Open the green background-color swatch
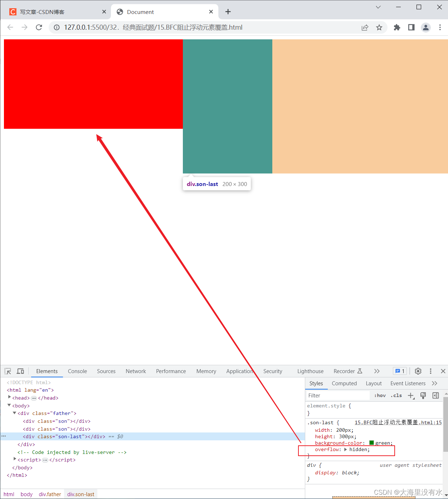 pos(371,443)
